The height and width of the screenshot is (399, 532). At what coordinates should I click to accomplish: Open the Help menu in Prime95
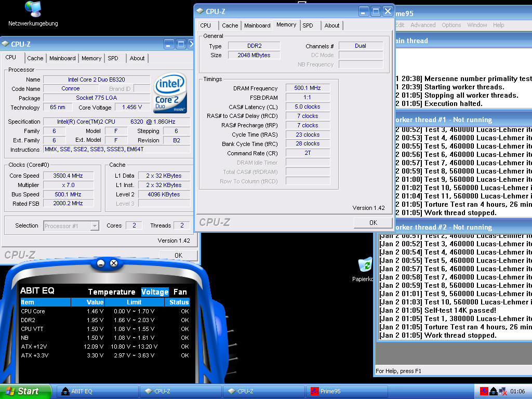click(x=498, y=25)
